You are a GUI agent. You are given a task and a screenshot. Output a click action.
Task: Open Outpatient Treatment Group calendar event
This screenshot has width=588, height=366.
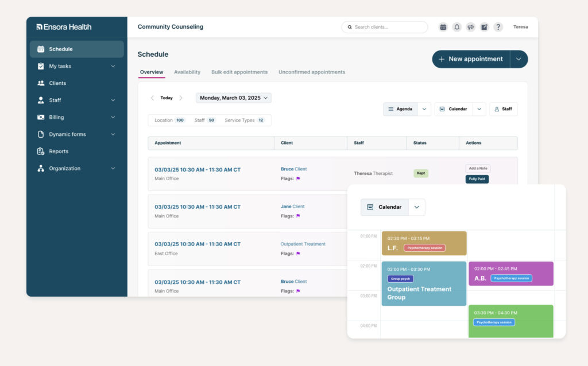pos(424,283)
